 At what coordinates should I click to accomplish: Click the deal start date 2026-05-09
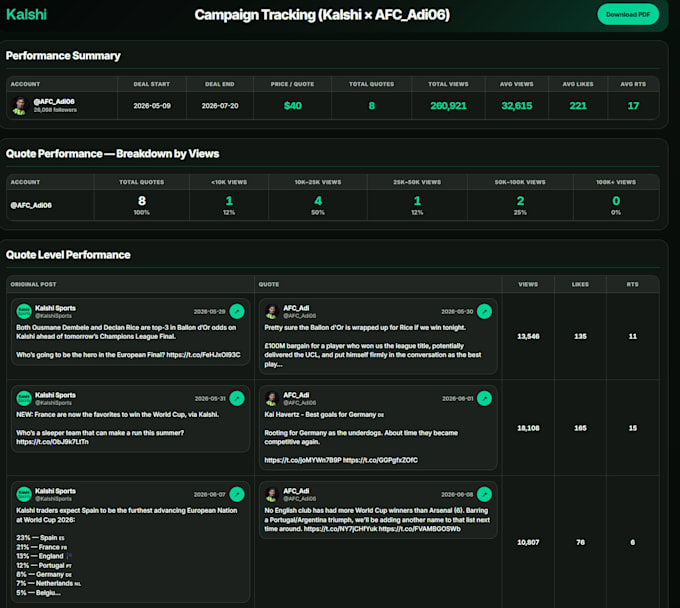pos(152,106)
